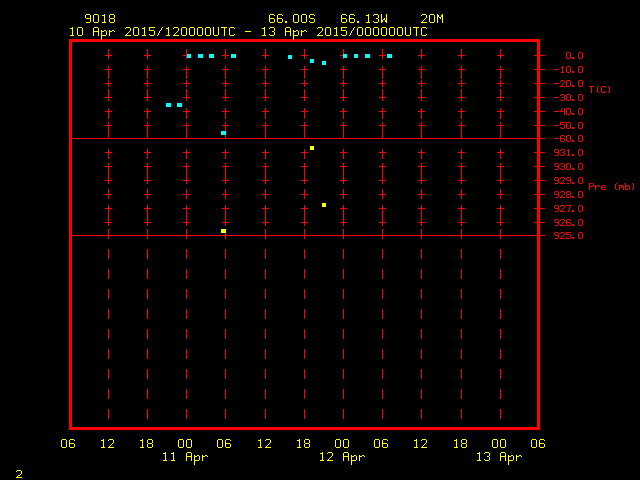Screen dimensions: 640x480
Task: Click the T(C) temperature axis label
Action: point(600,90)
